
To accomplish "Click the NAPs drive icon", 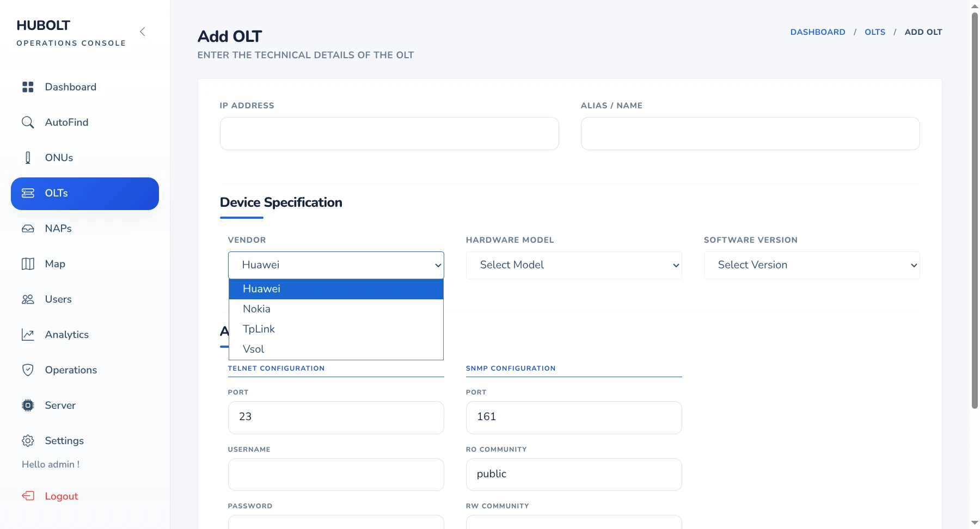I will coord(28,229).
